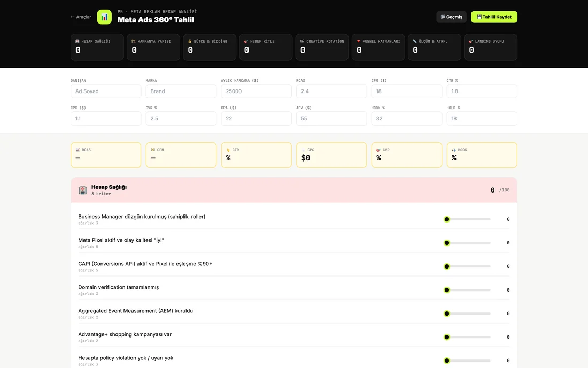Click the CVR yellow metric card
Image resolution: width=588 pixels, height=368 pixels.
point(406,155)
